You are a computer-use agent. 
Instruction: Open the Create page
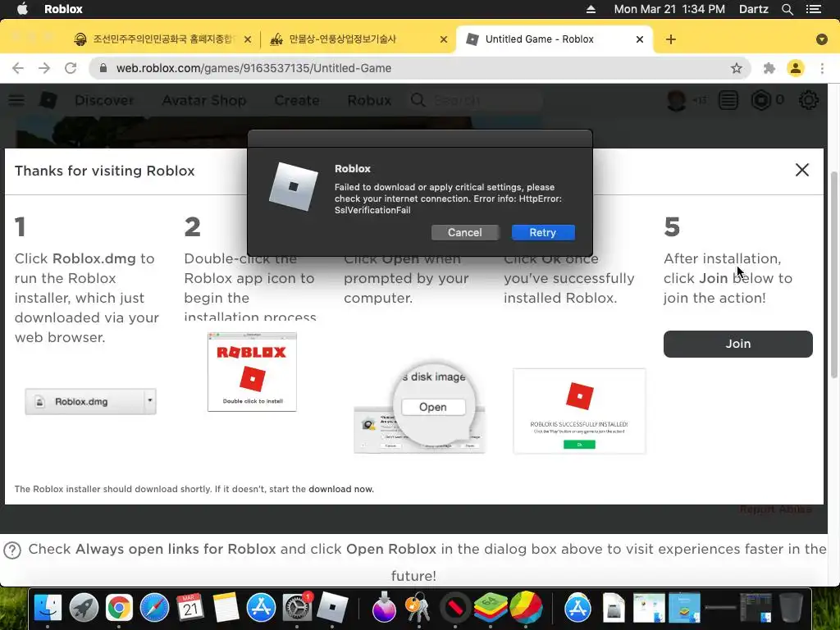297,100
